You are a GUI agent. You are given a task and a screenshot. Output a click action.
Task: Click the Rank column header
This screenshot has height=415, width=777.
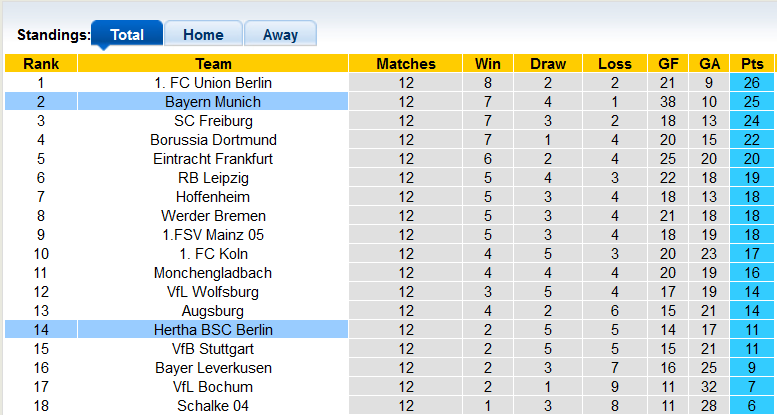click(x=41, y=64)
